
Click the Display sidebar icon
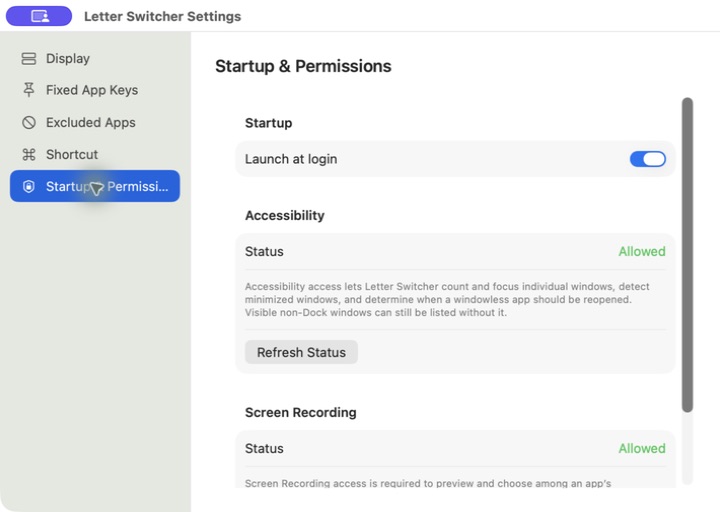[x=28, y=59]
